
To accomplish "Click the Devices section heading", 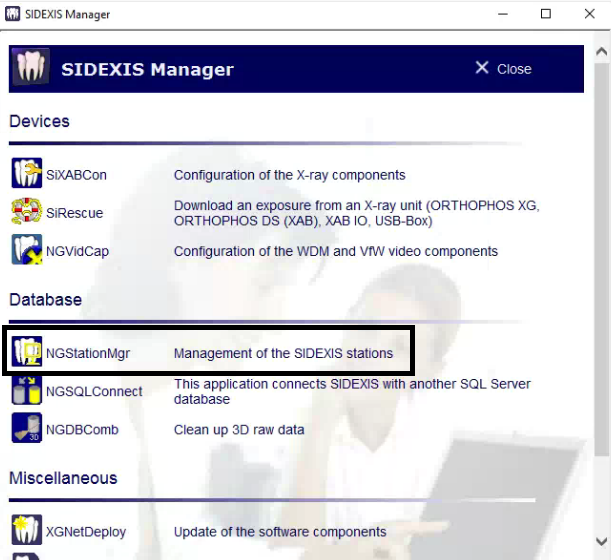I will point(39,121).
